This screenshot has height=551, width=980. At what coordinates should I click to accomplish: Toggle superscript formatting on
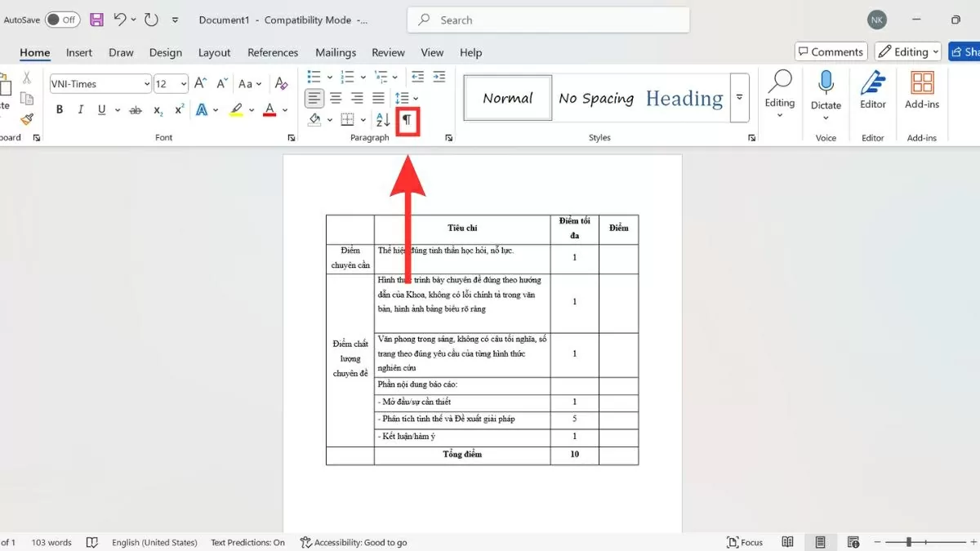tap(178, 109)
